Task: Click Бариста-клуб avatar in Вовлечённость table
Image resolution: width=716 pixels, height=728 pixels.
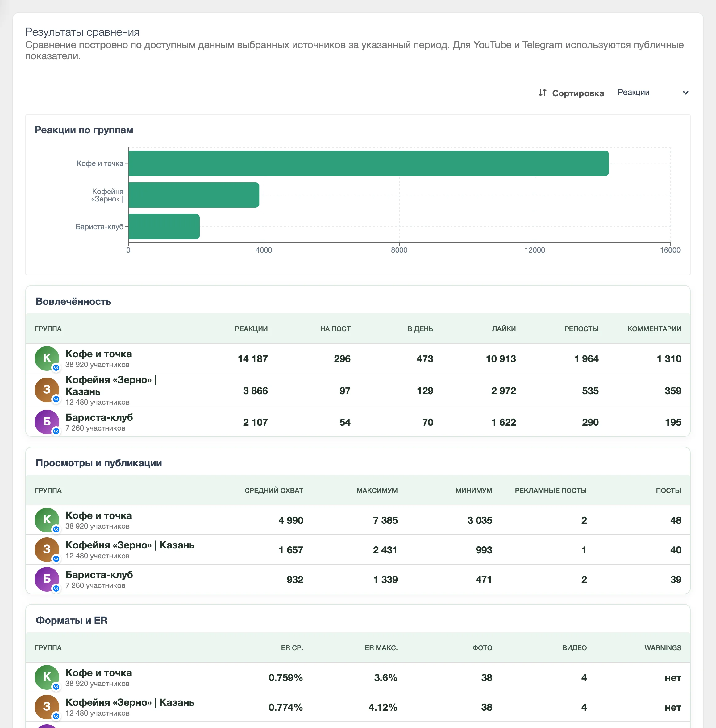Action: point(47,422)
